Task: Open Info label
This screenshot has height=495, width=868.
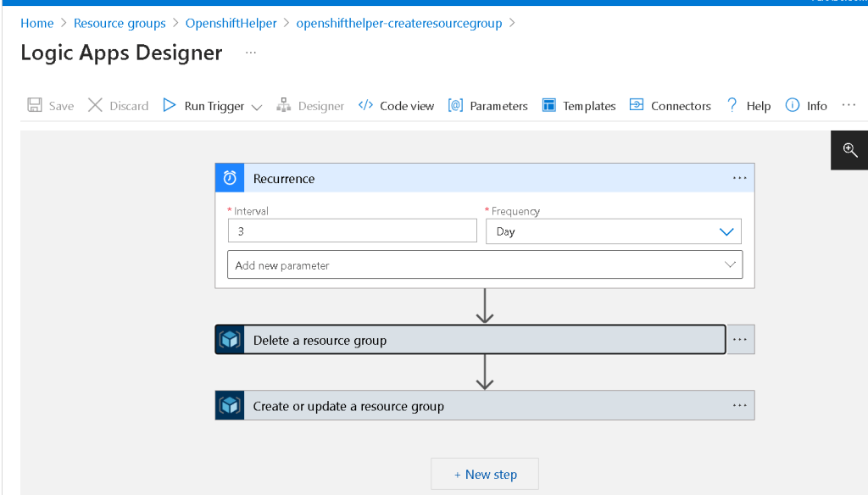Action: click(x=816, y=106)
